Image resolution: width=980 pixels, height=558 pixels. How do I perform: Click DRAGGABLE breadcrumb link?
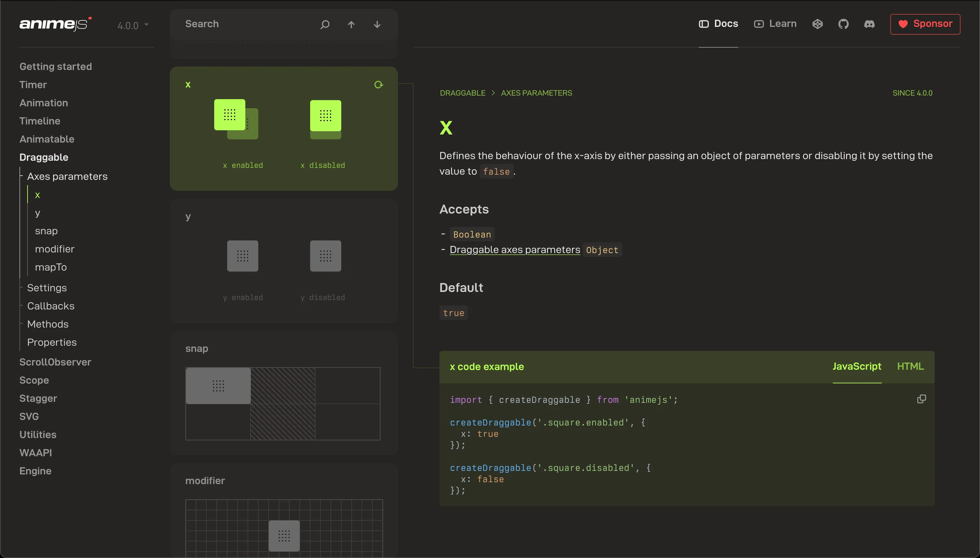(462, 93)
